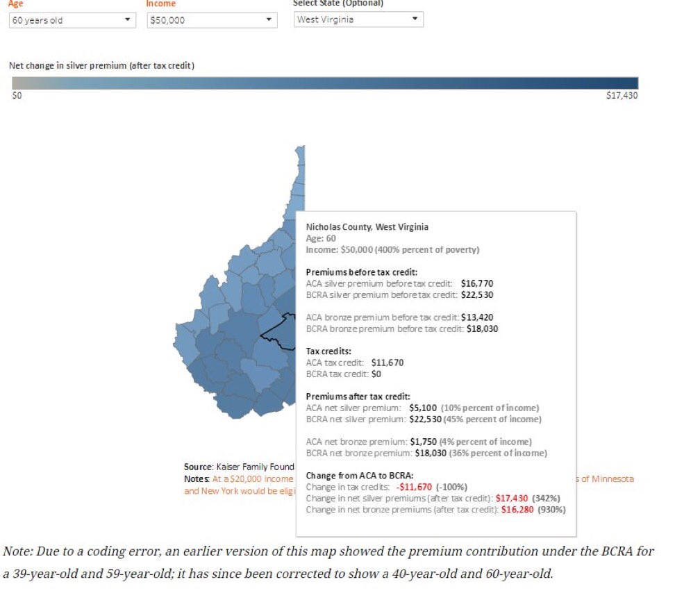Open the state dropdown showing West Virginia
This screenshot has height=591, width=700.
click(x=358, y=19)
